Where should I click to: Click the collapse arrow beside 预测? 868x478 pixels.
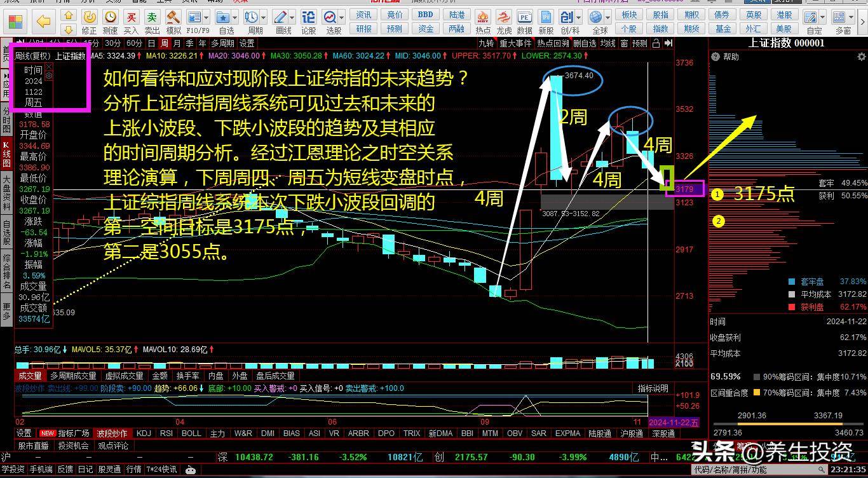668,43
